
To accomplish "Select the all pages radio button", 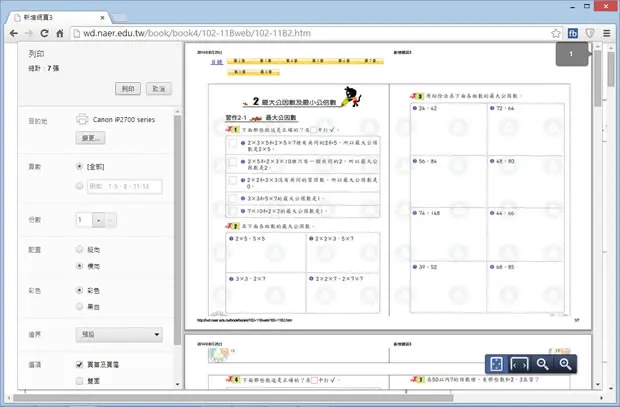I will (79, 167).
